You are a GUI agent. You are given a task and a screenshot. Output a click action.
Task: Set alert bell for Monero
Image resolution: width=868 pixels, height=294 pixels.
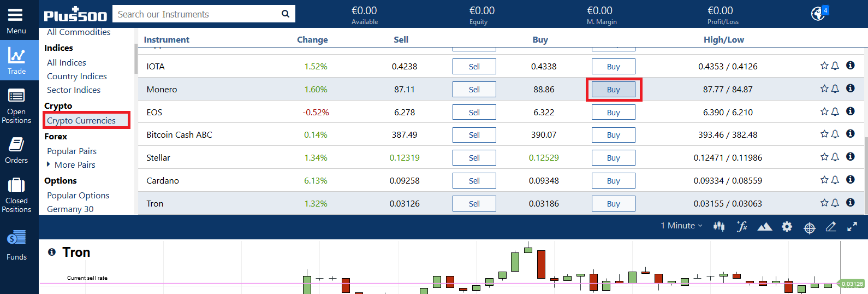pos(835,89)
